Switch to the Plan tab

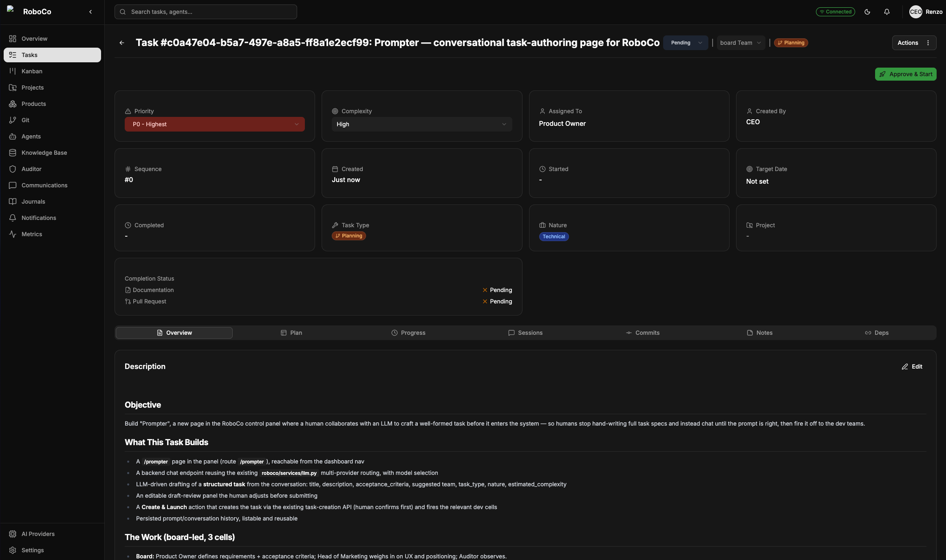click(x=291, y=333)
